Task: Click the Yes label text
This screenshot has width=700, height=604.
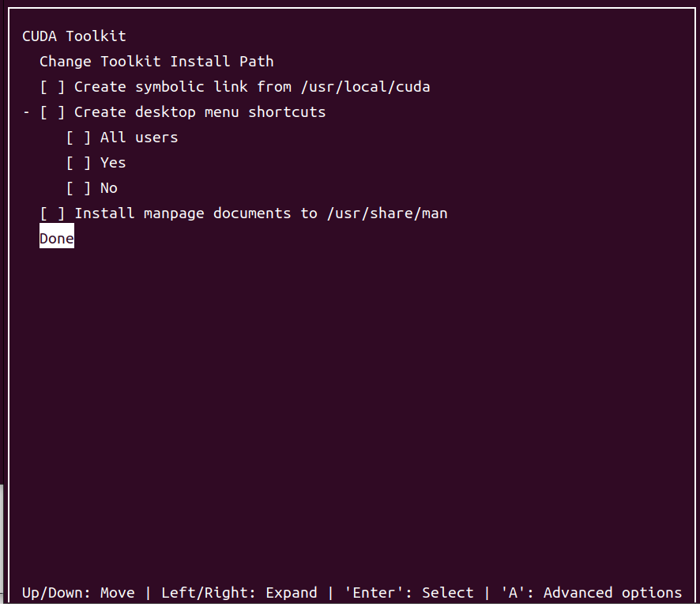Action: tap(113, 163)
